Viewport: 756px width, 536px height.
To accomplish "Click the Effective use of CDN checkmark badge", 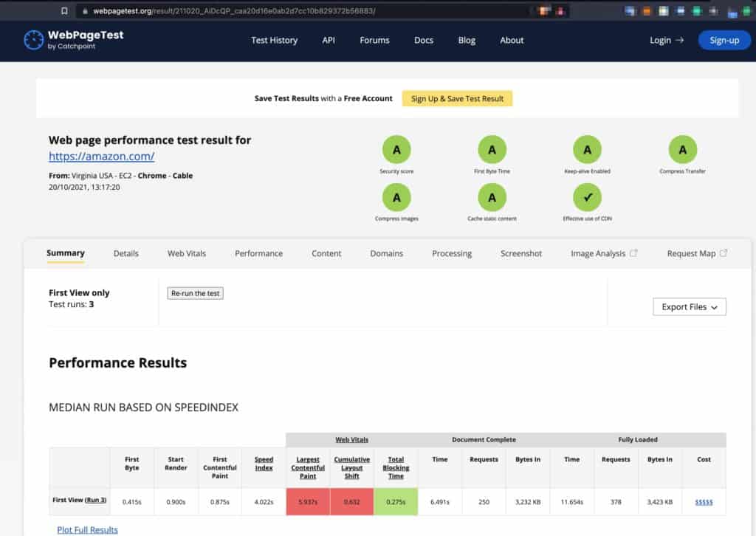I will pyautogui.click(x=587, y=198).
